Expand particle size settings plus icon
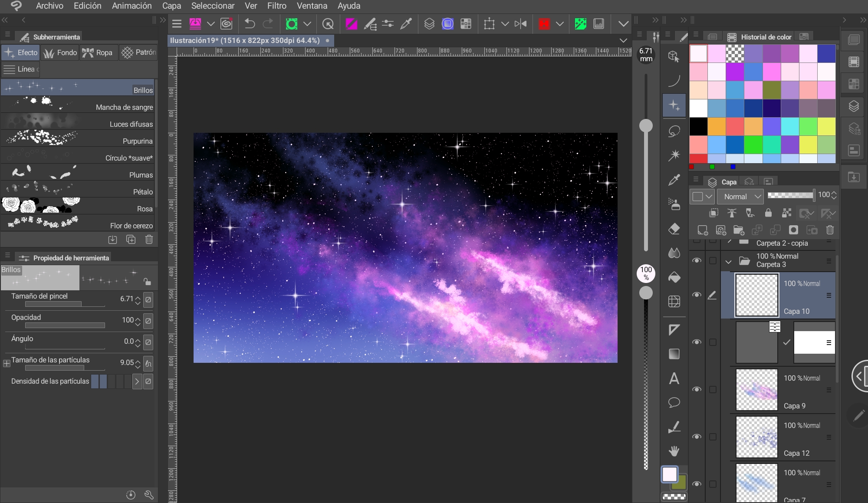This screenshot has height=503, width=868. coord(7,363)
